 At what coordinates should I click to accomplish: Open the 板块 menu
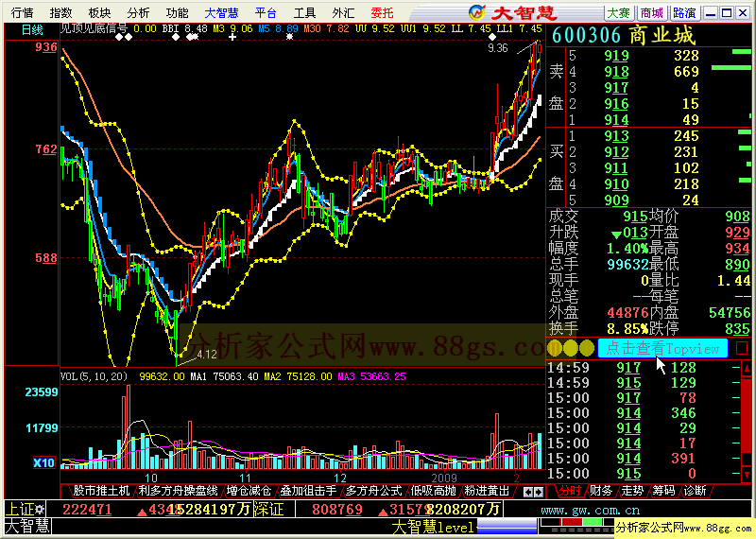[x=100, y=12]
